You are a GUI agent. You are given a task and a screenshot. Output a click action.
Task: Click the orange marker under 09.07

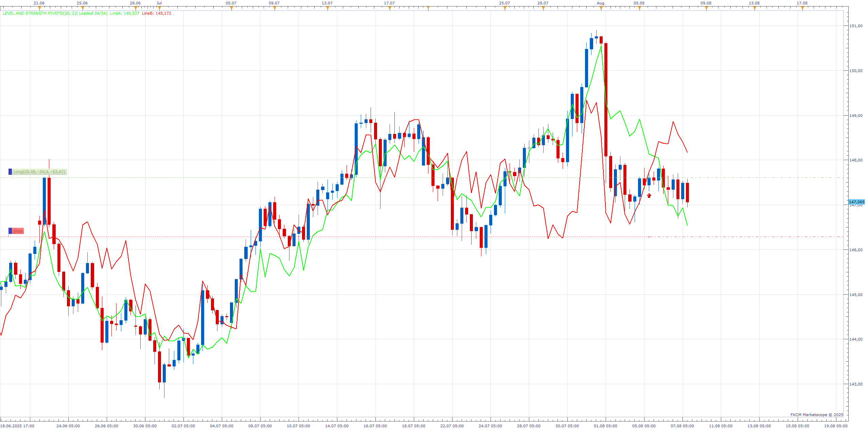tap(274, 8)
